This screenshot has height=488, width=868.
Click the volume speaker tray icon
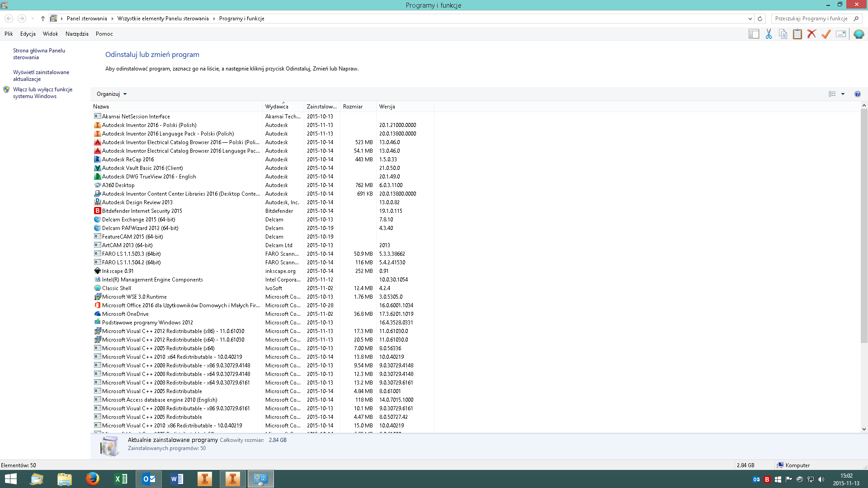(x=821, y=479)
